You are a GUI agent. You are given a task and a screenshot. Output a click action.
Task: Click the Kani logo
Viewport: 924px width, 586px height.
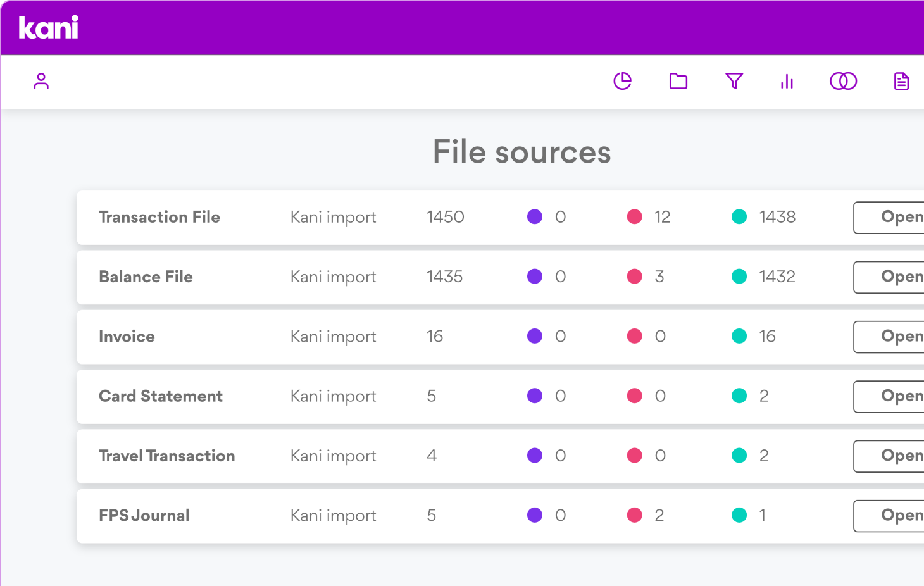click(49, 28)
